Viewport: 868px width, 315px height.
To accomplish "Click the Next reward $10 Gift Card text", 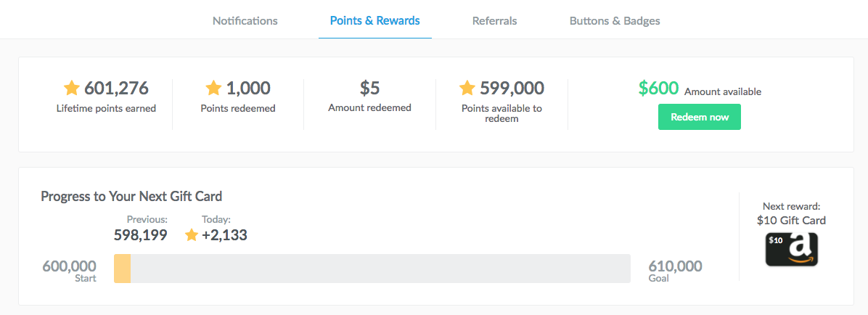I will click(x=792, y=213).
